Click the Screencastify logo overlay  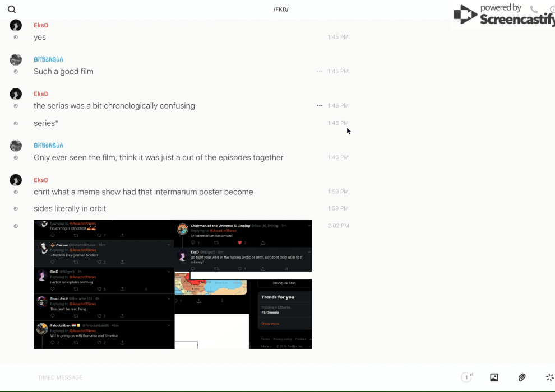click(x=503, y=15)
